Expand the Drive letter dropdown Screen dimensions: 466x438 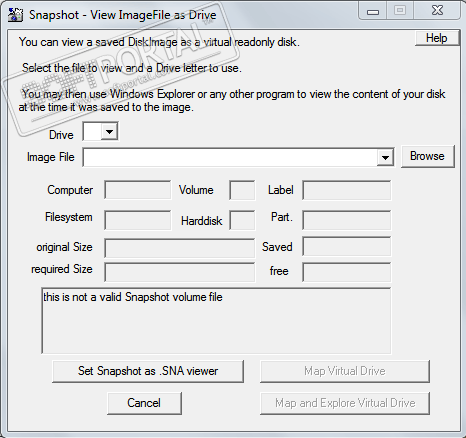coord(109,132)
